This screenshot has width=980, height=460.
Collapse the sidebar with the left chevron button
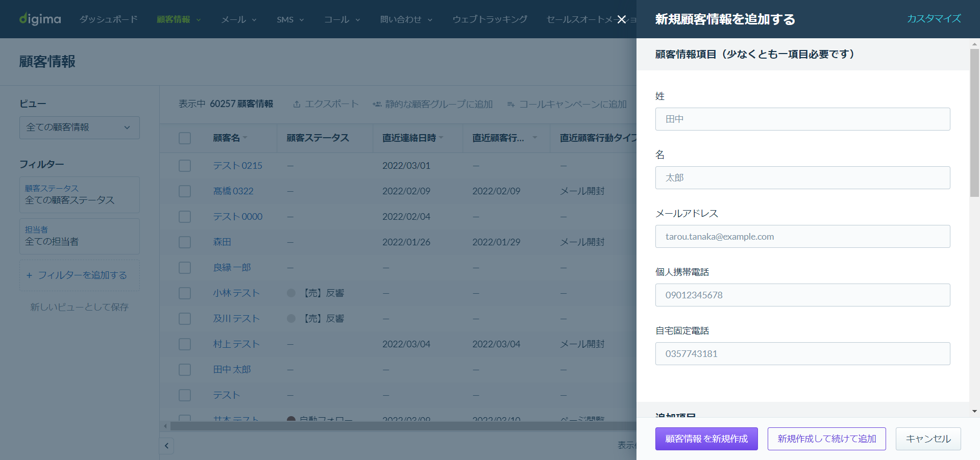coord(166,446)
